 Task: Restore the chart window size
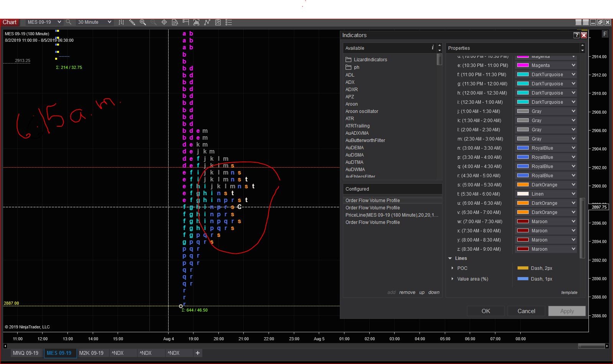click(600, 22)
